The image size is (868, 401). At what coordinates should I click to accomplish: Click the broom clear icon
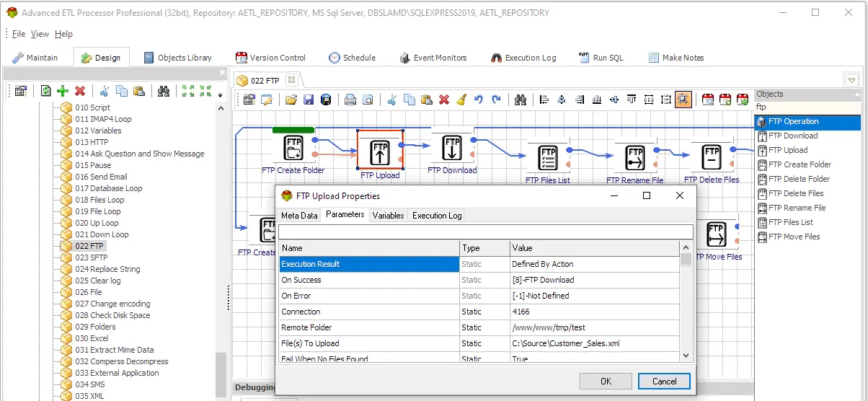pyautogui.click(x=461, y=100)
